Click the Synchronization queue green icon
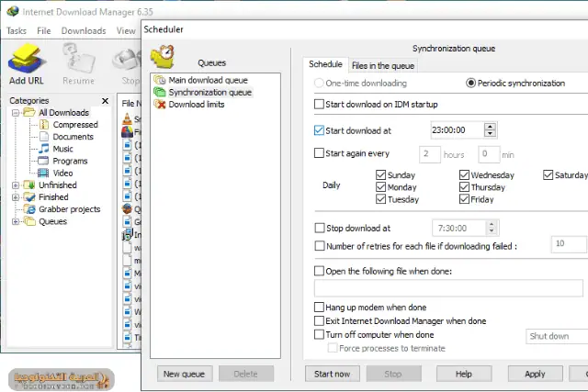The image size is (588, 392). [160, 92]
